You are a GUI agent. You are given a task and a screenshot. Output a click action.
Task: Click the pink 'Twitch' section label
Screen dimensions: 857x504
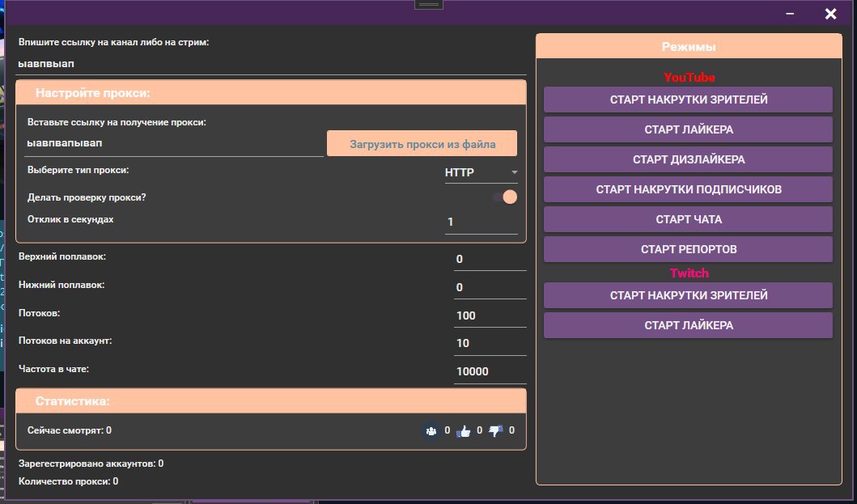(x=689, y=273)
